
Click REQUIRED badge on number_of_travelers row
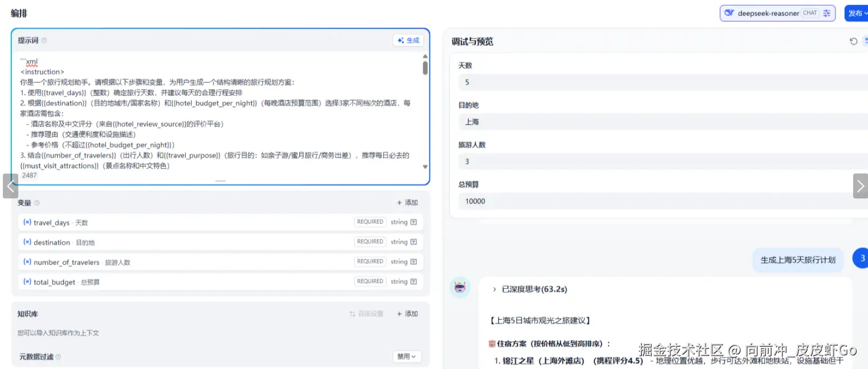tap(370, 262)
